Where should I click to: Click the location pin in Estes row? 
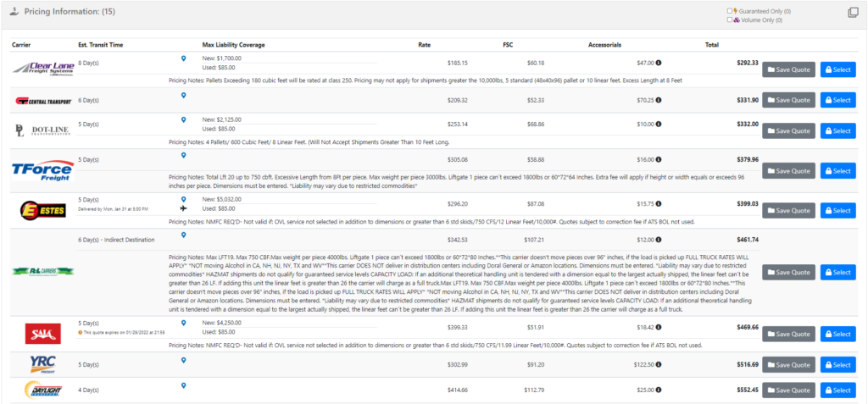tap(184, 199)
